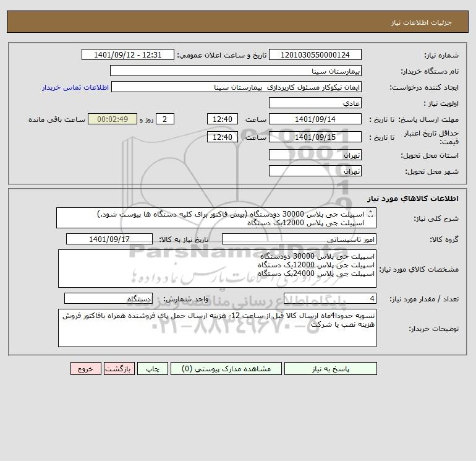This screenshot has width=476, height=461.
Task: Click the تعداد / مقدار مورد نیاز label
Action: [424, 299]
